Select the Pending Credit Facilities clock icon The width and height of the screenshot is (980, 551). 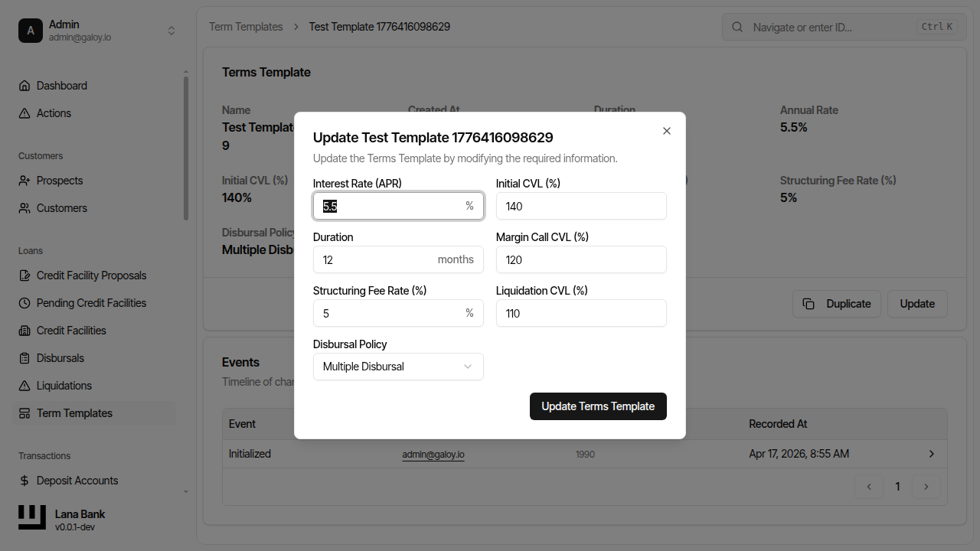(x=24, y=302)
